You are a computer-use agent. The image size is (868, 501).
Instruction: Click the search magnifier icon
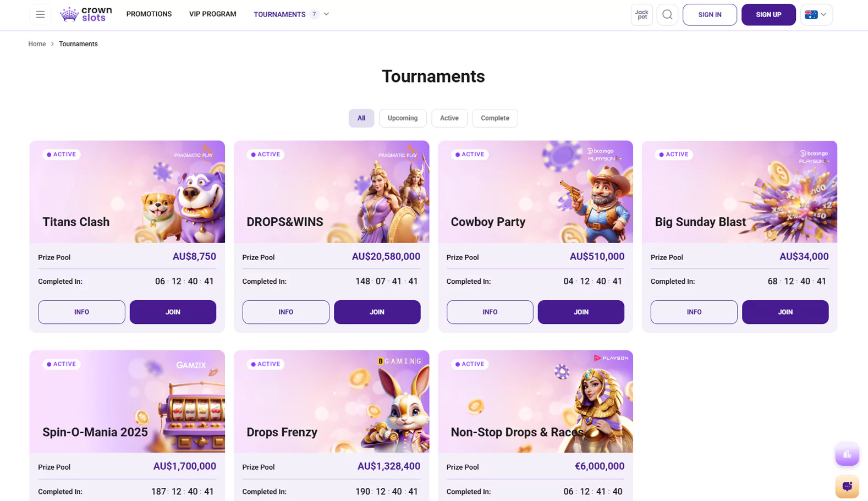[x=667, y=15]
